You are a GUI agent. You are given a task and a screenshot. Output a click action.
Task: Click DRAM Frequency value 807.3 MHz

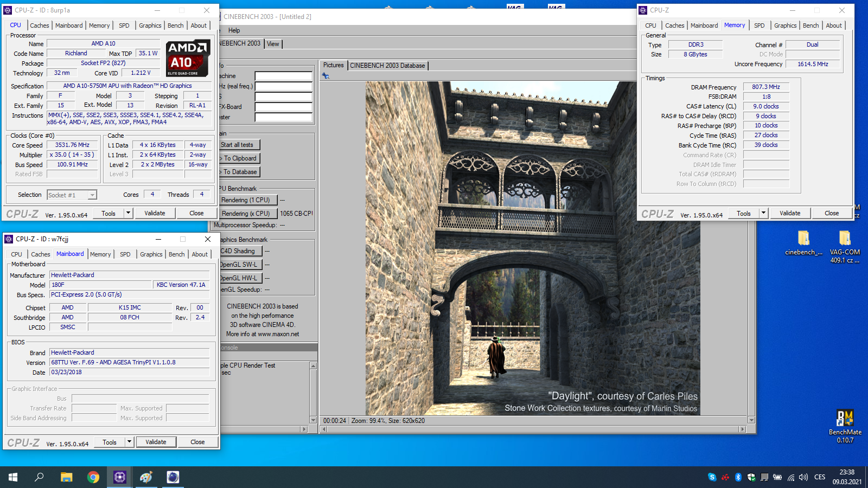pos(766,87)
